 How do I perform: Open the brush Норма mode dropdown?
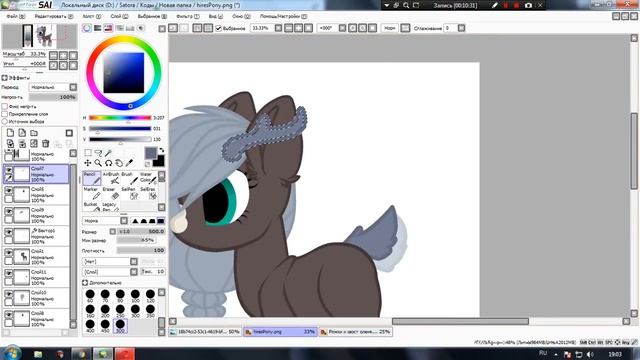pos(105,220)
